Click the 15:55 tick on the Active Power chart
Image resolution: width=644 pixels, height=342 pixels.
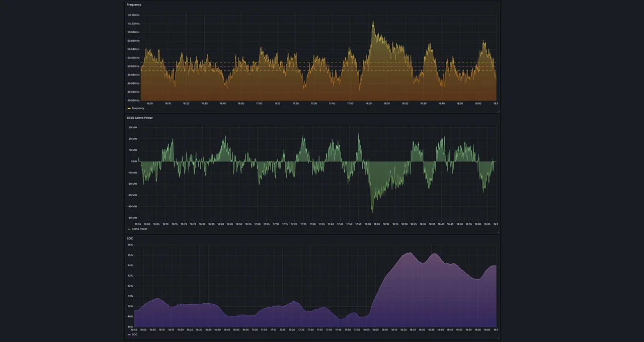pyautogui.click(x=138, y=224)
